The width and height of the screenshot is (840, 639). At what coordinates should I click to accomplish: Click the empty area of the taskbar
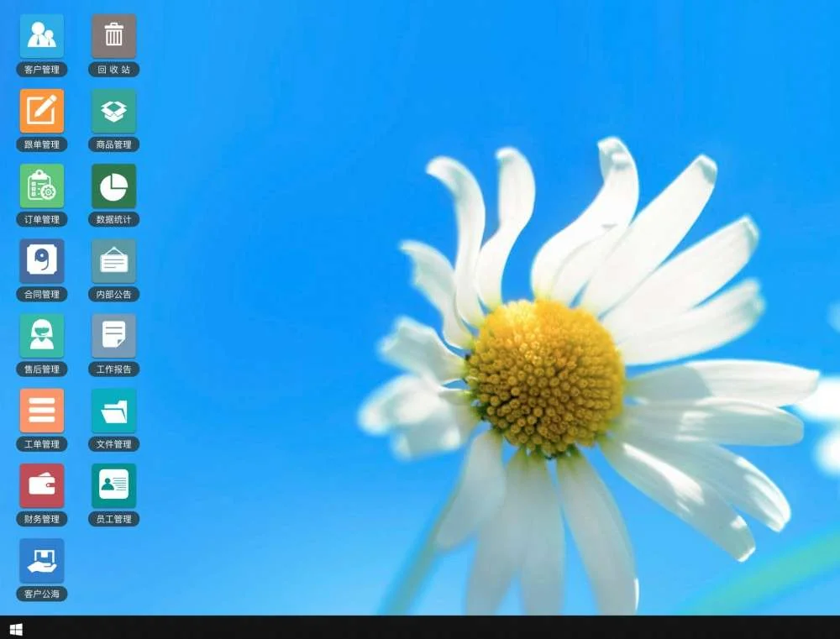(420, 628)
